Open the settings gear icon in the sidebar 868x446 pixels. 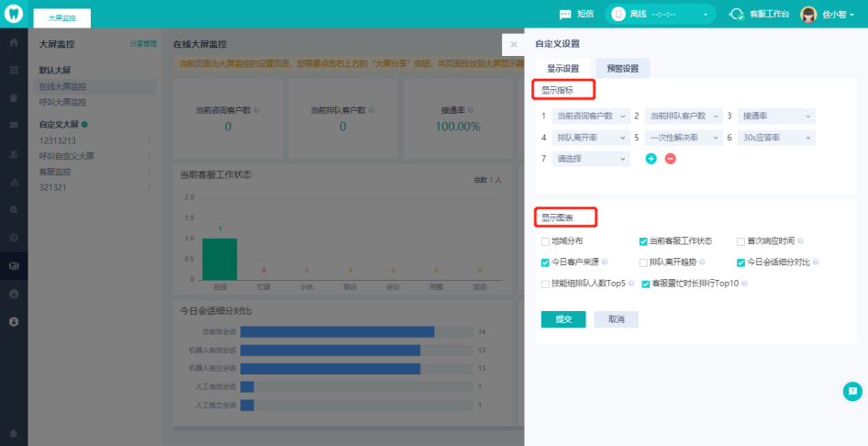click(14, 238)
